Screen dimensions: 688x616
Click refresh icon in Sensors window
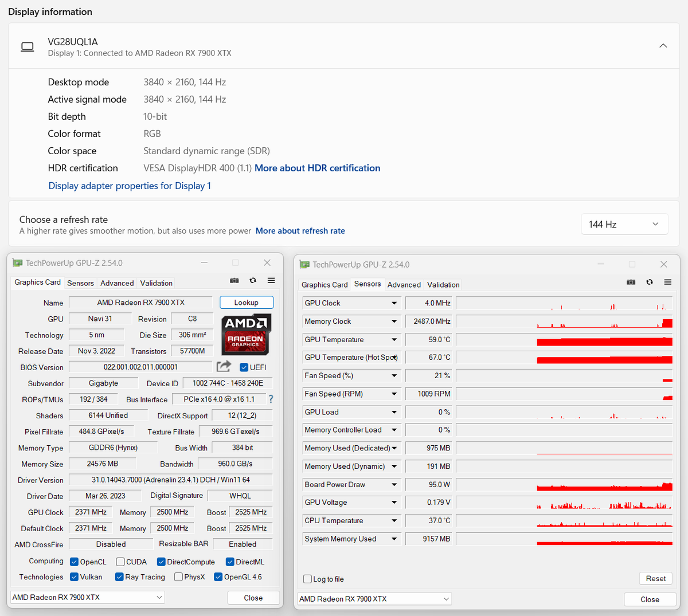pos(650,282)
